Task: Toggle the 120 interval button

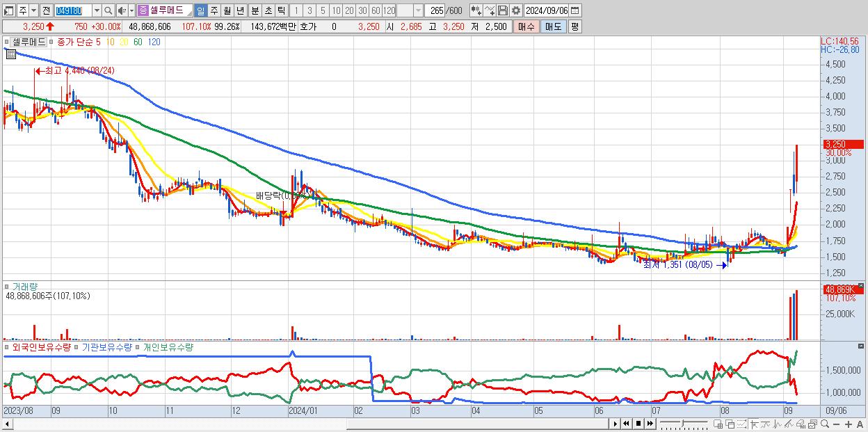Action: click(389, 11)
